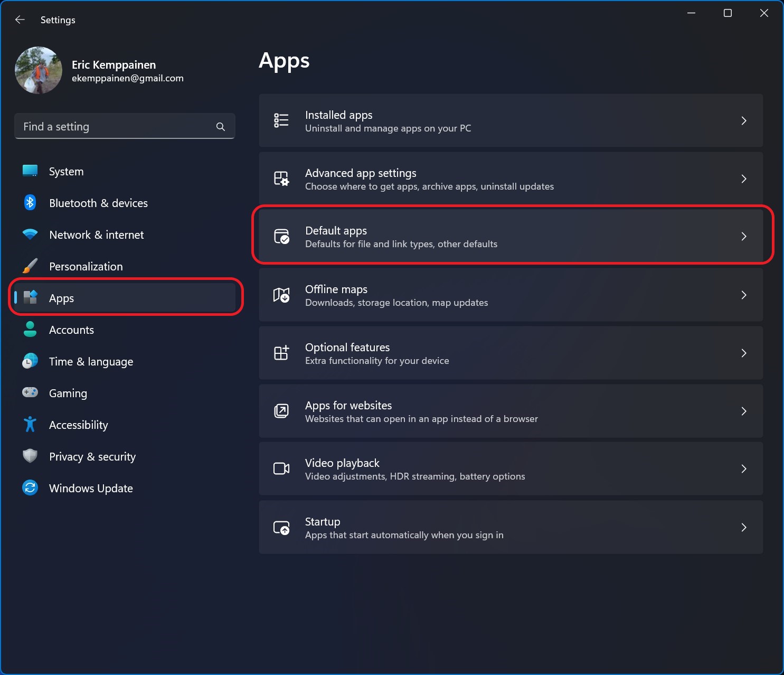Click 'Video adjustments, HDR streaming' description
The width and height of the screenshot is (784, 675).
click(x=415, y=476)
